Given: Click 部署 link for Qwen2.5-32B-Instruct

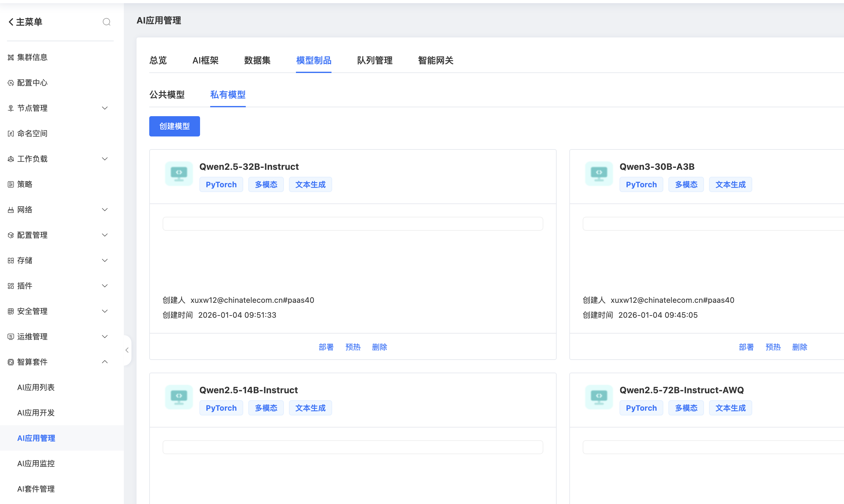Looking at the screenshot, I should click(x=326, y=347).
